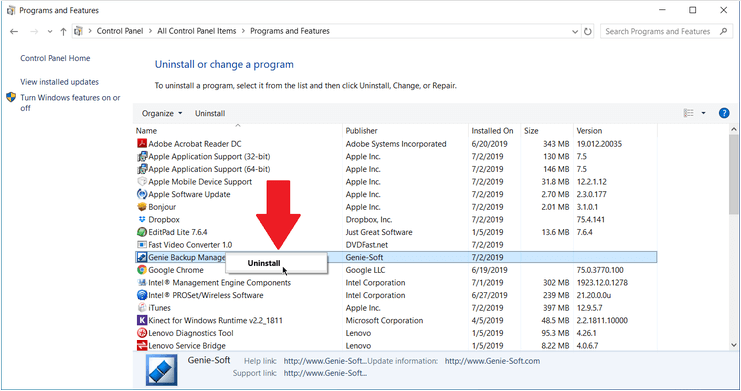Select the Dropbox program name
This screenshot has height=391, width=741.
pos(164,220)
